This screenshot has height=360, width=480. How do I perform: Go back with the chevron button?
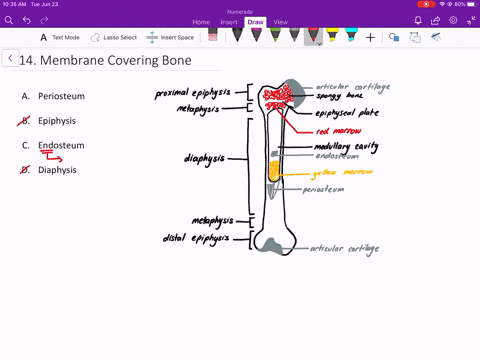[10, 58]
